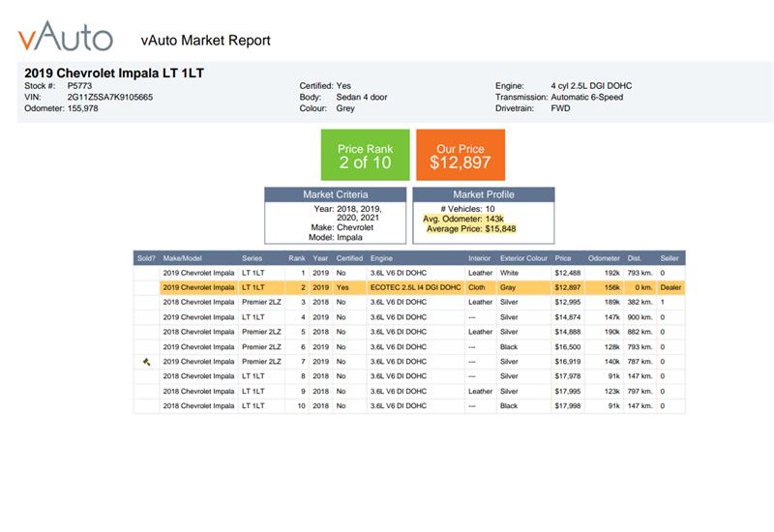Image resolution: width=774 pixels, height=532 pixels.
Task: Select the vAuto Market Report title
Action: click(205, 40)
